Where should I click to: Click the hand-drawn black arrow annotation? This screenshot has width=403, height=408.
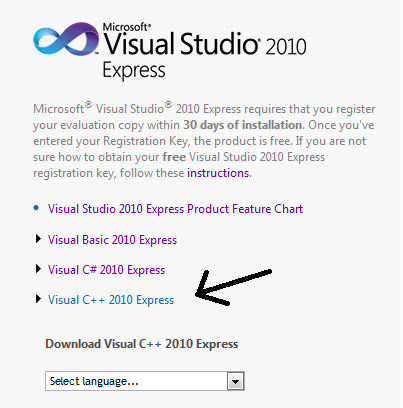[233, 287]
